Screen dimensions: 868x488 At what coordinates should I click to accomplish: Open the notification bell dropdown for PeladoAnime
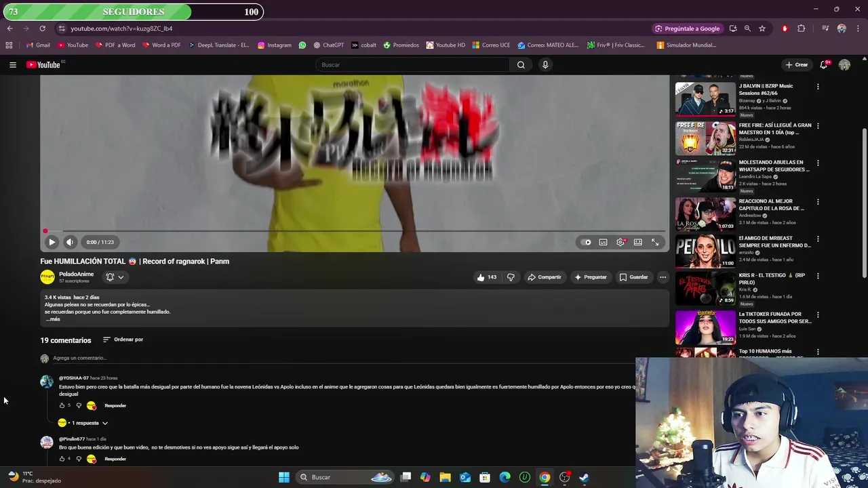point(115,277)
